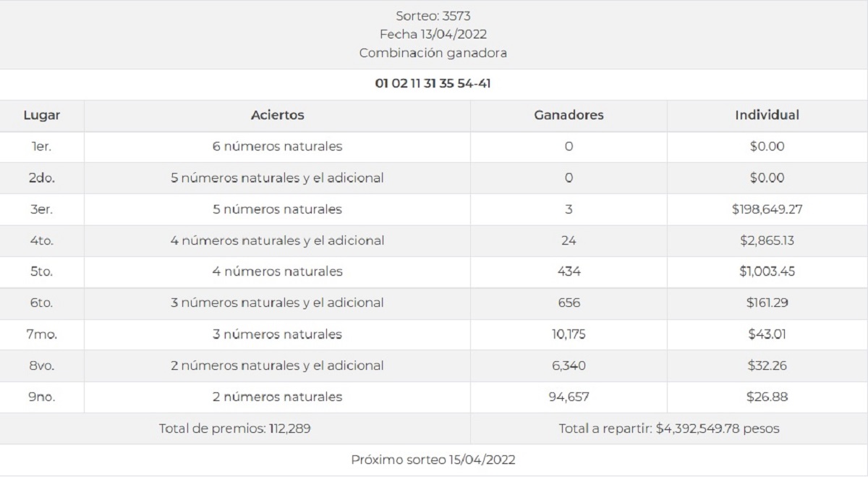Click the $2,865.13 individual prize cell
The image size is (868, 477).
click(x=767, y=240)
